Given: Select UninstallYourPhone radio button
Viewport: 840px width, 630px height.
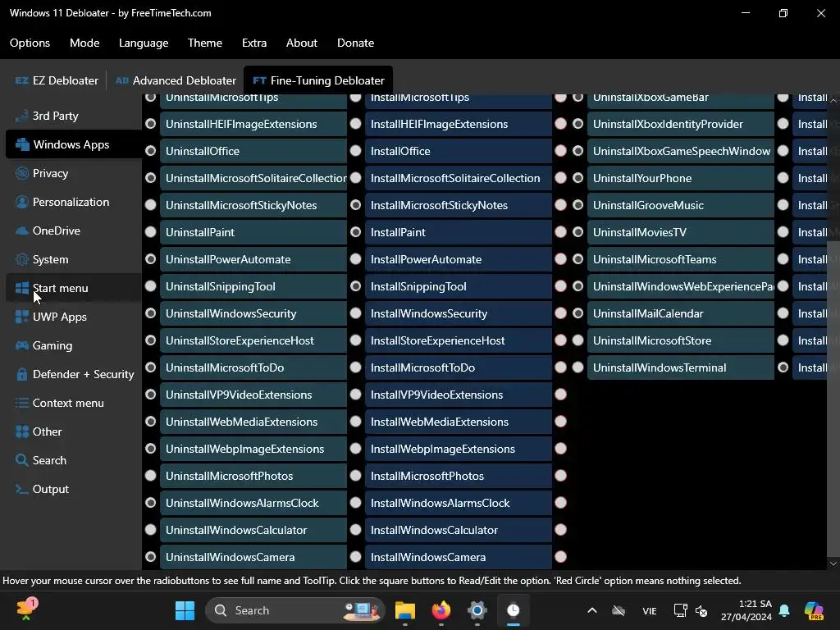Looking at the screenshot, I should 578,178.
